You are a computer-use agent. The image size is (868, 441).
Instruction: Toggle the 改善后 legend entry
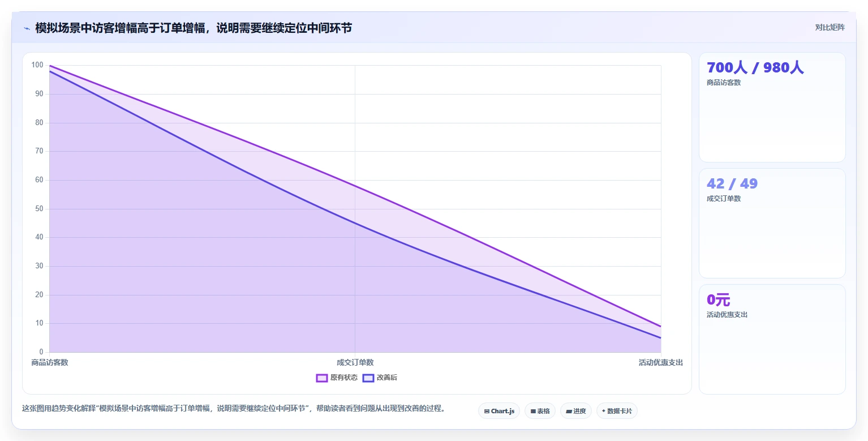[380, 378]
